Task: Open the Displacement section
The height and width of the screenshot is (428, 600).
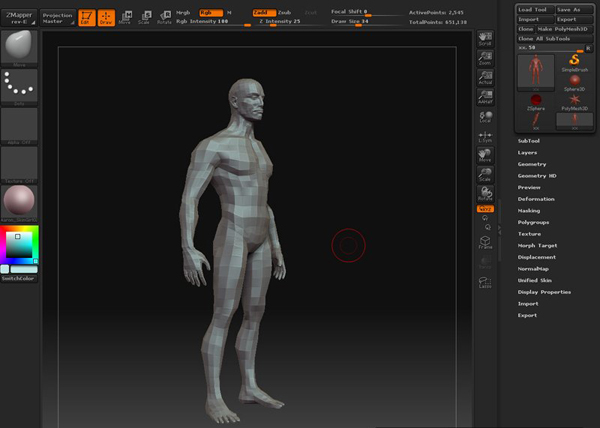Action: pyautogui.click(x=536, y=257)
